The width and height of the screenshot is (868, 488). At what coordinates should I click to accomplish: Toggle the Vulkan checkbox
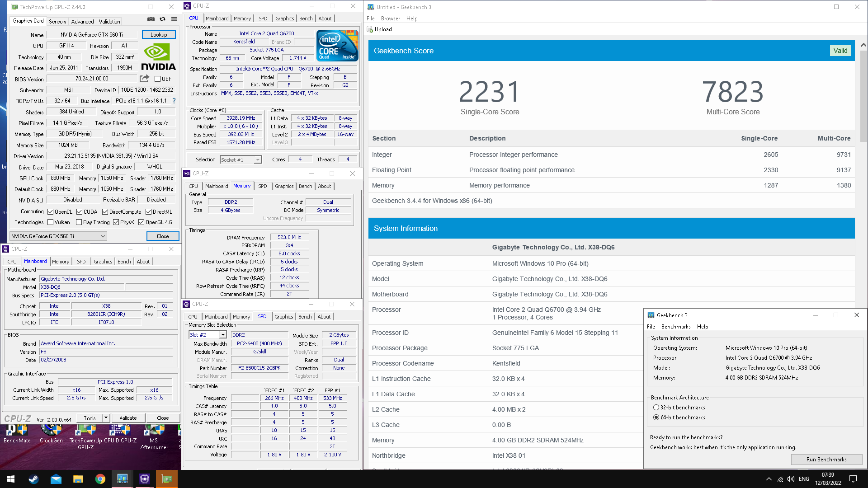coord(51,222)
